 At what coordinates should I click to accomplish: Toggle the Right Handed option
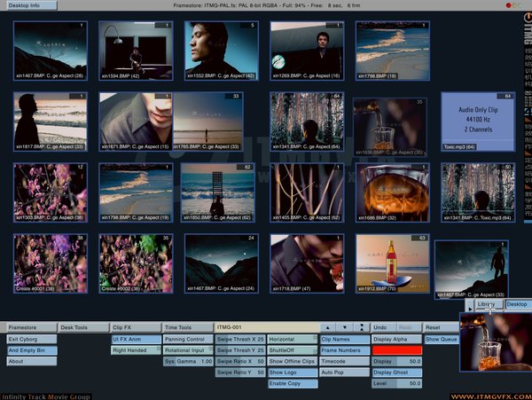136,350
